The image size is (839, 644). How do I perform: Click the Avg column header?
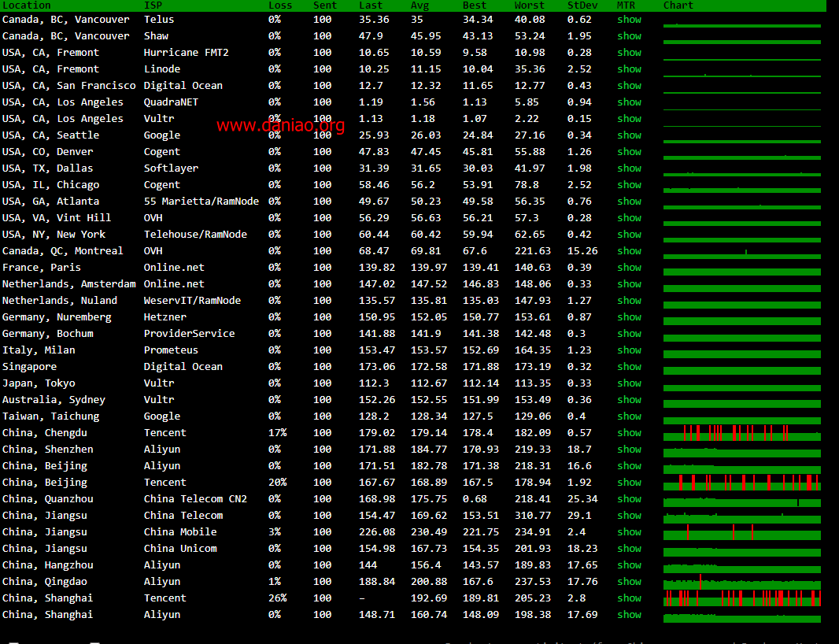coord(419,6)
